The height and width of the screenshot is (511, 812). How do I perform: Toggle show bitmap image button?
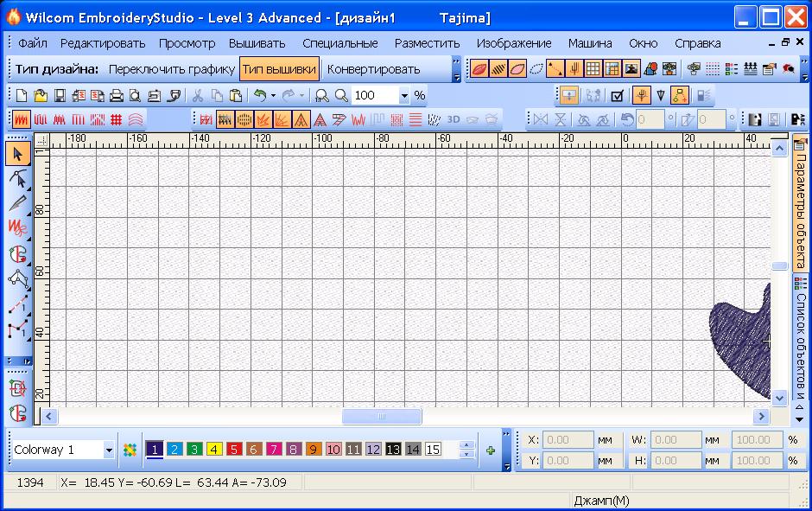pyautogui.click(x=631, y=68)
